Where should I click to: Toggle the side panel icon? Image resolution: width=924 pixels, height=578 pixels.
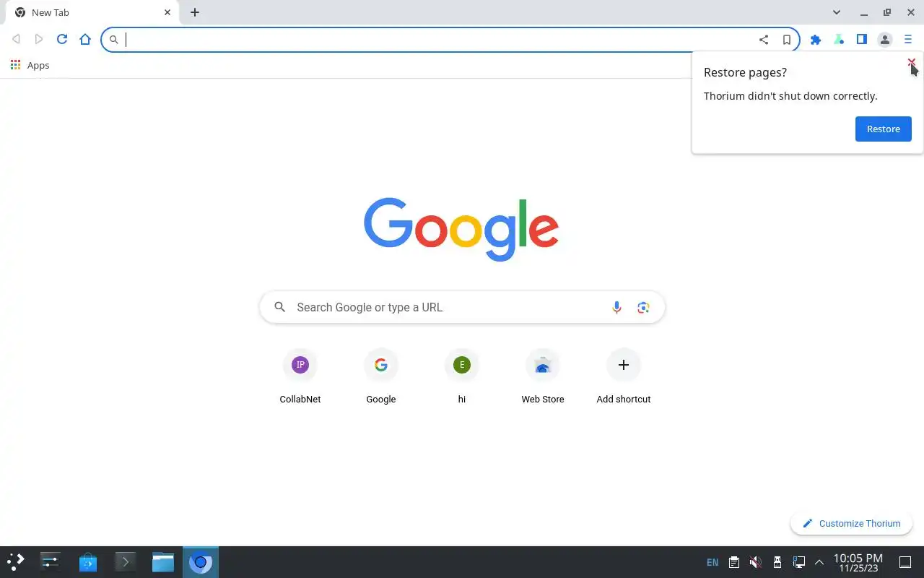tap(862, 40)
